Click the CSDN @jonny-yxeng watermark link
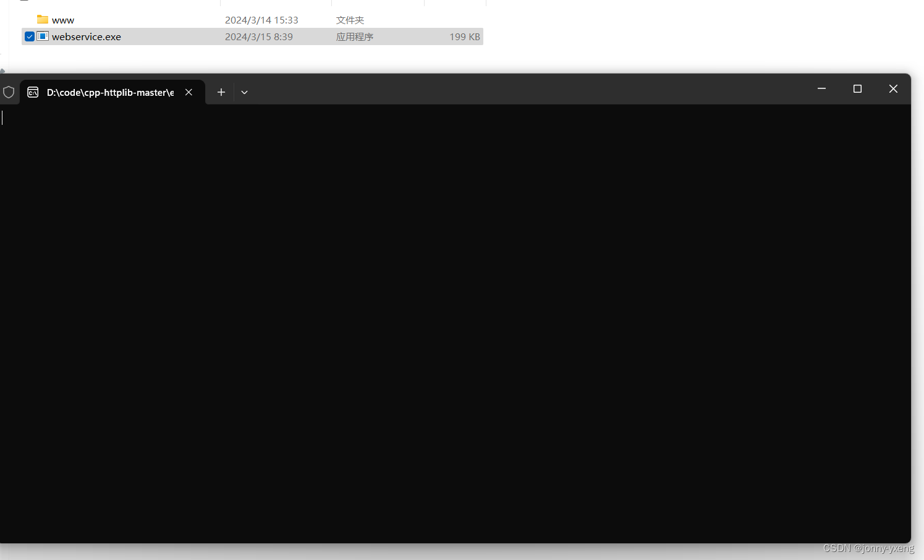This screenshot has height=560, width=924. (868, 548)
